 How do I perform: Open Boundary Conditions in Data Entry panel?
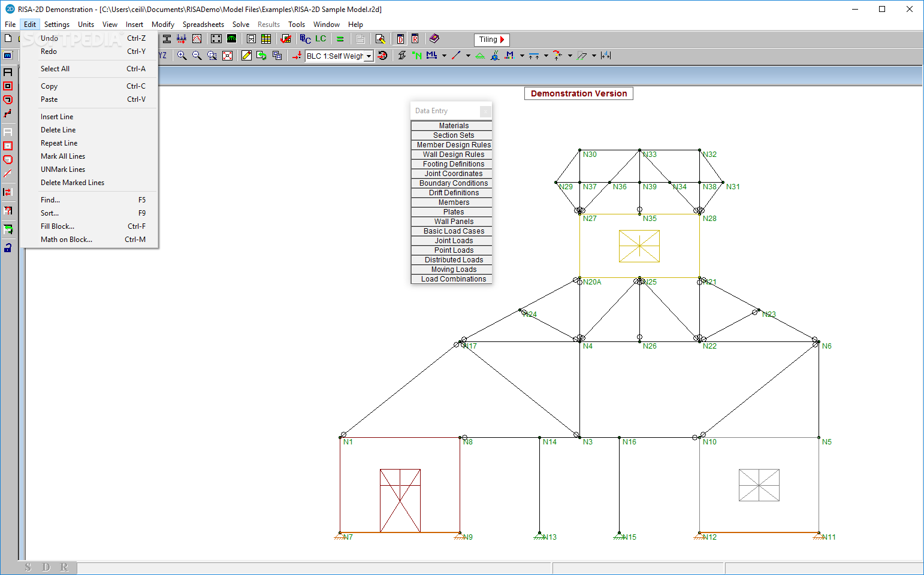(x=451, y=183)
